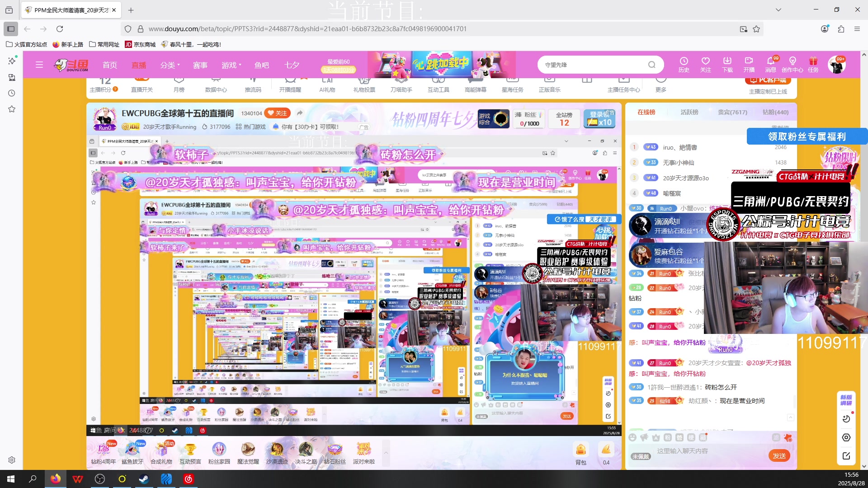Toggle the 未佩戴 badge selector in chat

click(641, 456)
